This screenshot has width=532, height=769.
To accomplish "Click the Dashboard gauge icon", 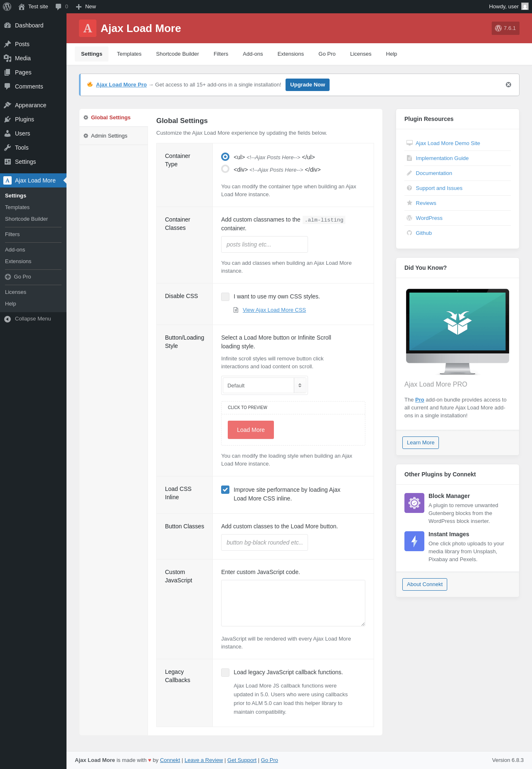I will (x=7, y=25).
